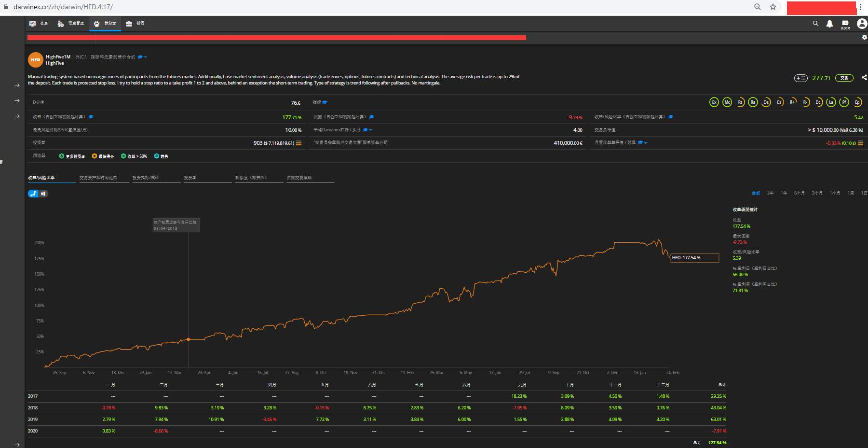Open the Dc attribute badge
Viewport: 868px width, 448px height.
pos(818,102)
